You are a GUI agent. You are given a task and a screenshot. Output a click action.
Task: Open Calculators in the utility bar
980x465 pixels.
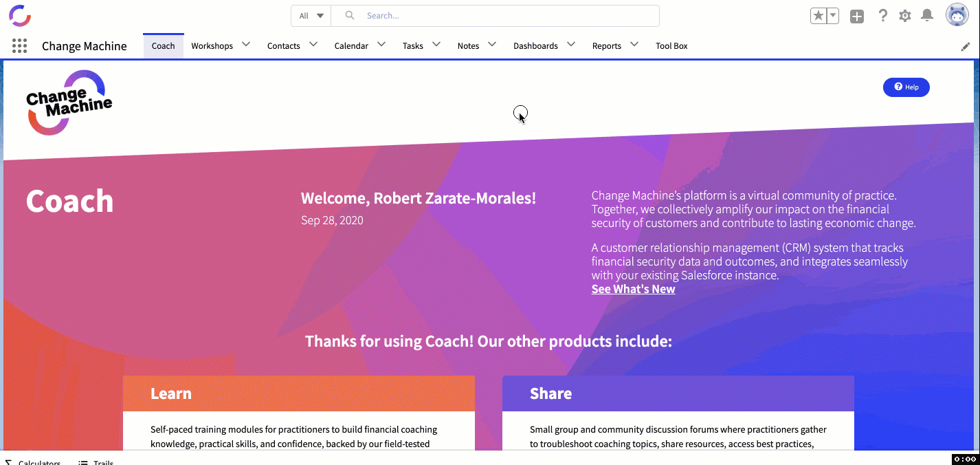tap(33, 462)
